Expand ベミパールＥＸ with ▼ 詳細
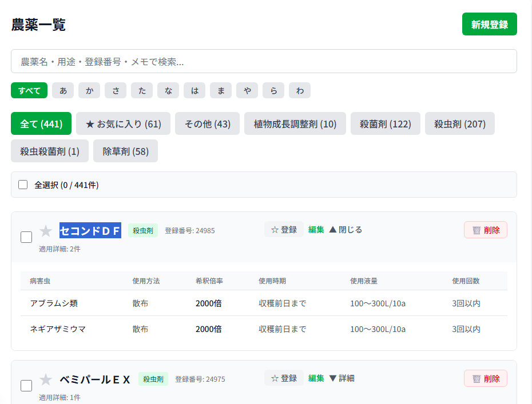This screenshot has height=404, width=532. pyautogui.click(x=342, y=378)
